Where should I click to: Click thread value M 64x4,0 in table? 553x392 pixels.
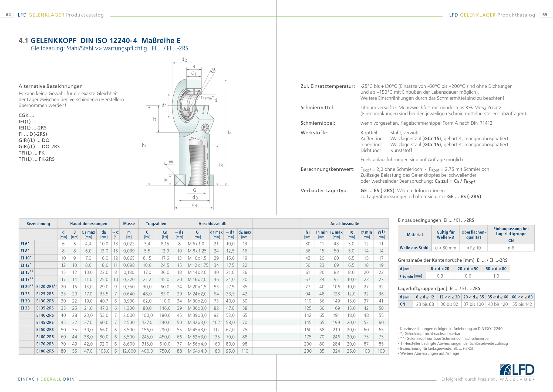pyautogui.click(x=197, y=351)
